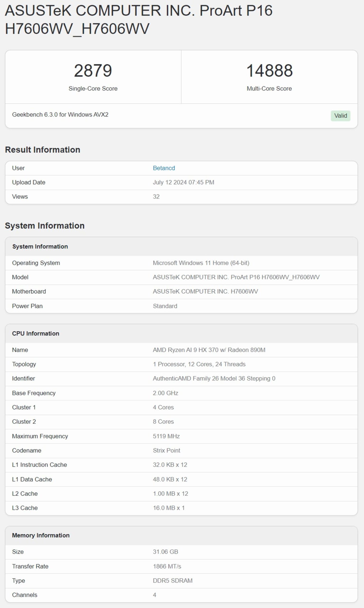
Task: Click the Geekbench 6.3.0 for Windows AVX2 text
Action: 60,114
